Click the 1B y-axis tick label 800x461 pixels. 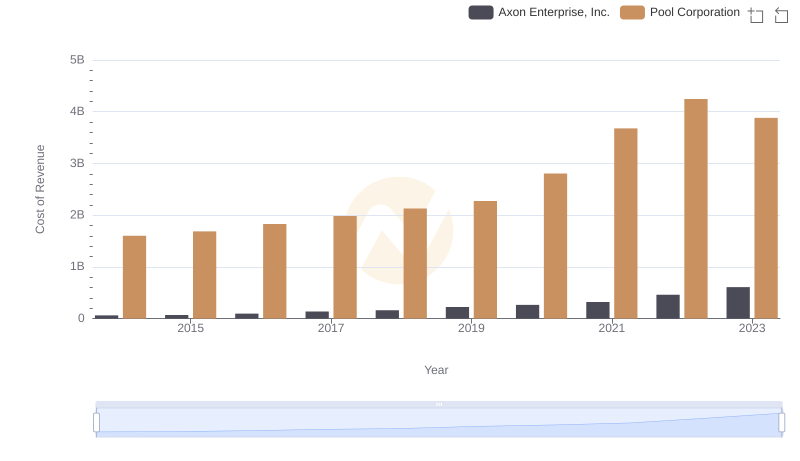(77, 267)
